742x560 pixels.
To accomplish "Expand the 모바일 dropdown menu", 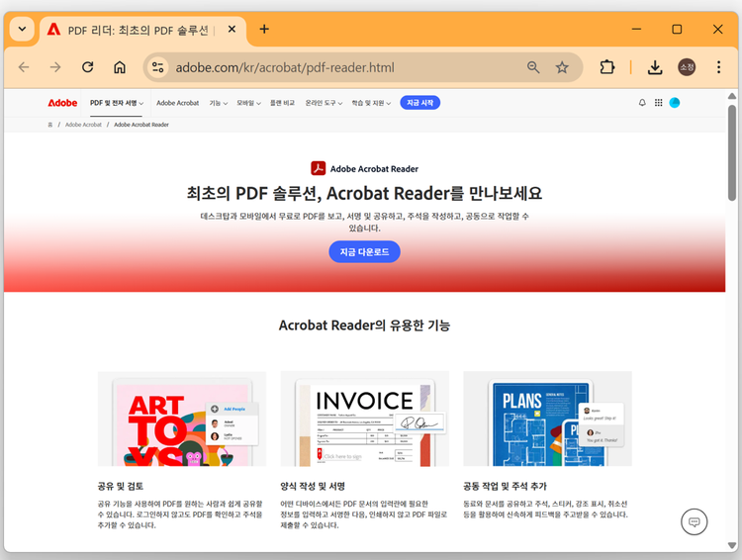I will click(248, 103).
